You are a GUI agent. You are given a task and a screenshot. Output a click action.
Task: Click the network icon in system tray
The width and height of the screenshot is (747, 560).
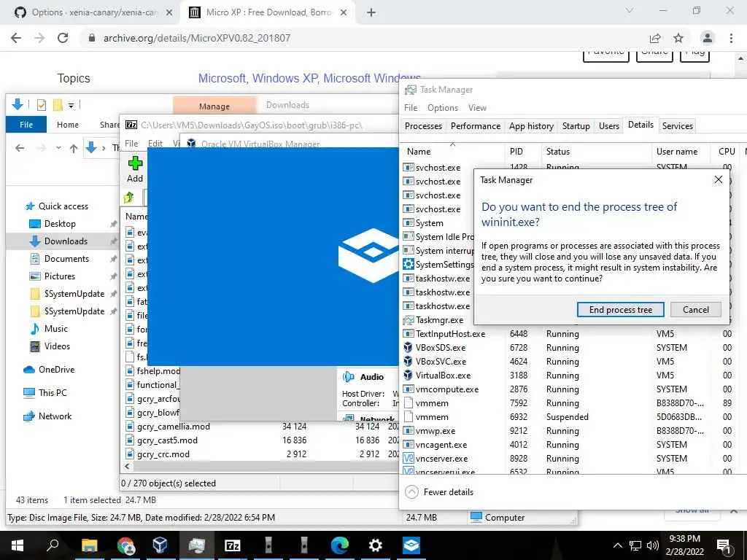tap(635, 545)
